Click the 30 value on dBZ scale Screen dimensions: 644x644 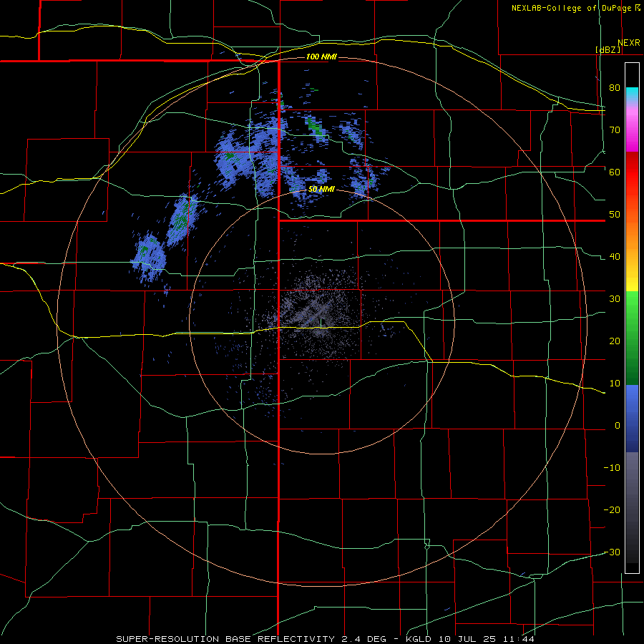click(x=615, y=299)
